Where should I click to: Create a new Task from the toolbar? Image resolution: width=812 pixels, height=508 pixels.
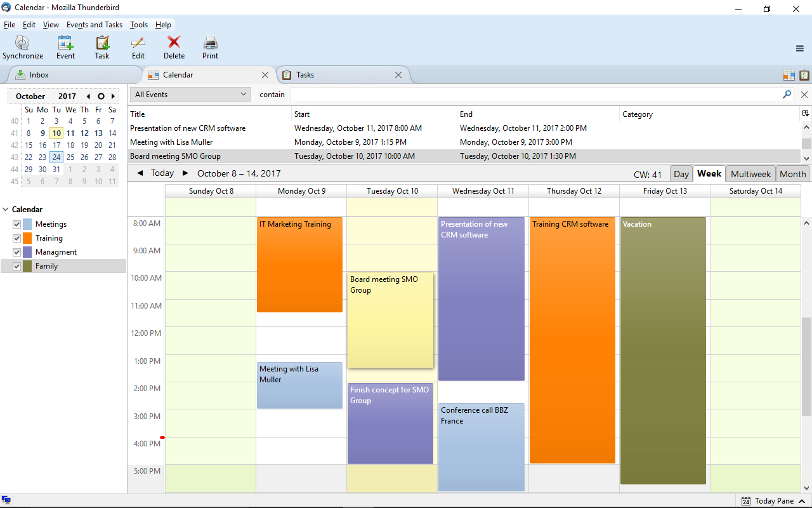(x=102, y=43)
